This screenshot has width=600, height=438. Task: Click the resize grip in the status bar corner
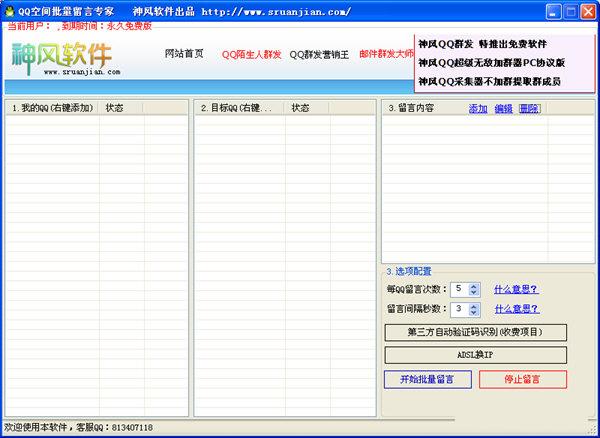[593, 428]
